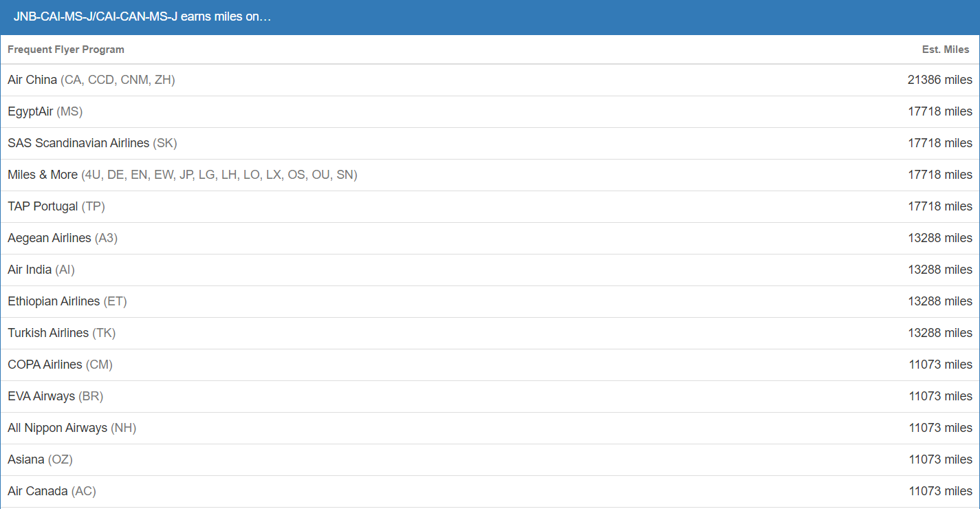This screenshot has height=509, width=980.
Task: Click the blue route header JNB-CAI-MS-J/CAI-CAN-MS-J
Action: click(x=142, y=17)
